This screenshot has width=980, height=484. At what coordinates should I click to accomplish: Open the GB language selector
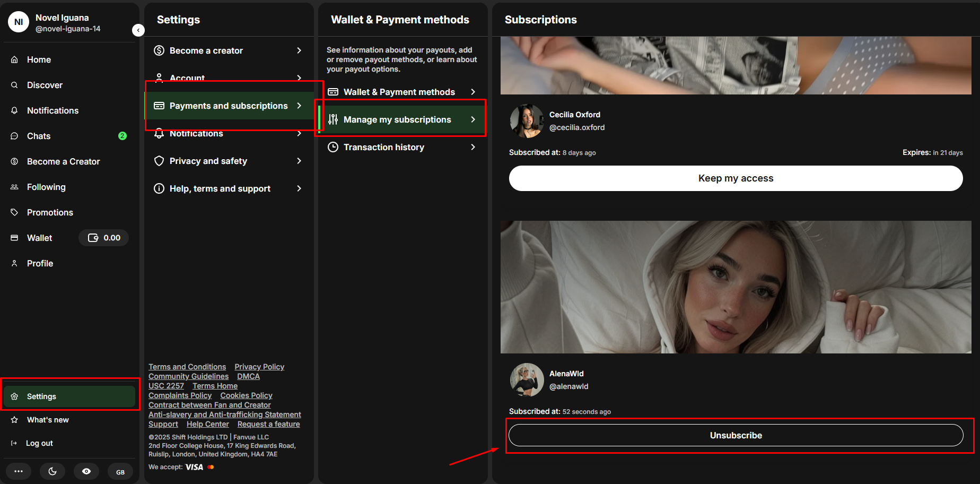click(x=120, y=472)
